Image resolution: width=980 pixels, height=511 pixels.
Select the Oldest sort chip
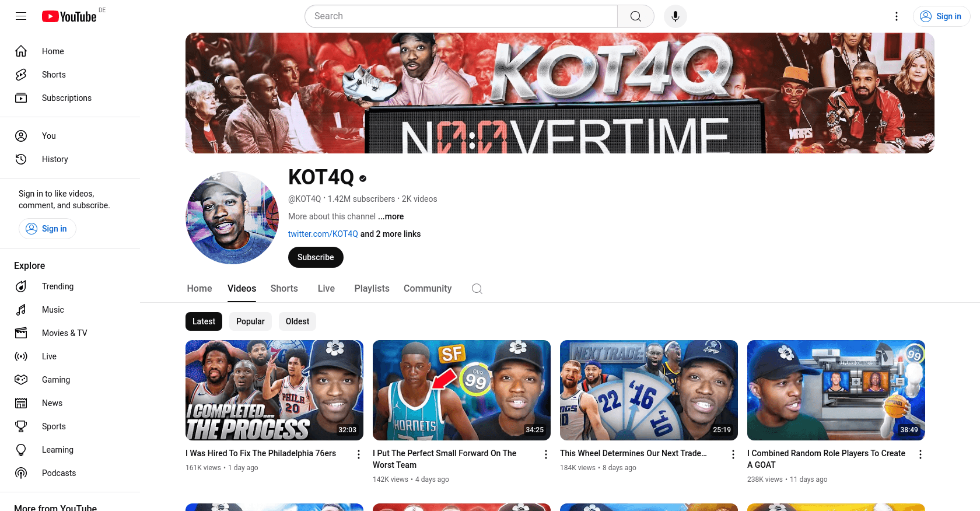297,321
